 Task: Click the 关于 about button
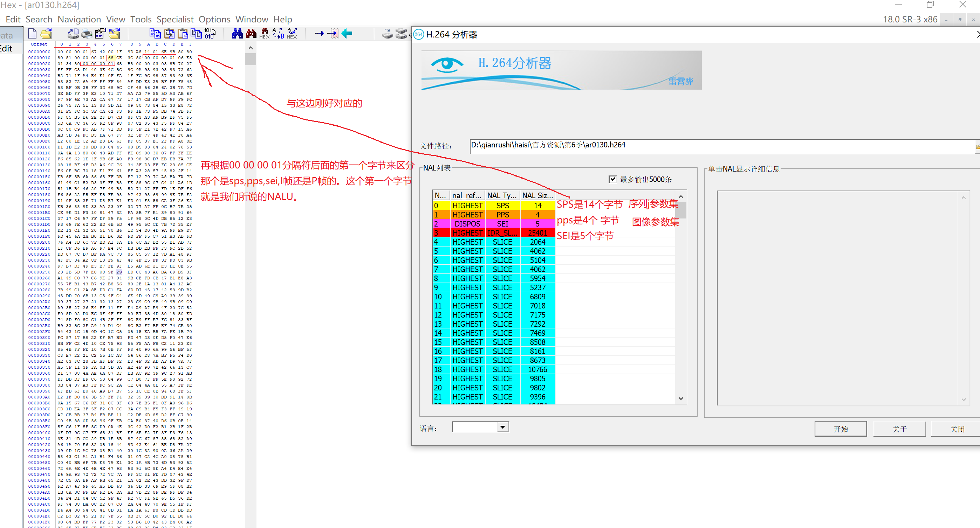tap(899, 429)
